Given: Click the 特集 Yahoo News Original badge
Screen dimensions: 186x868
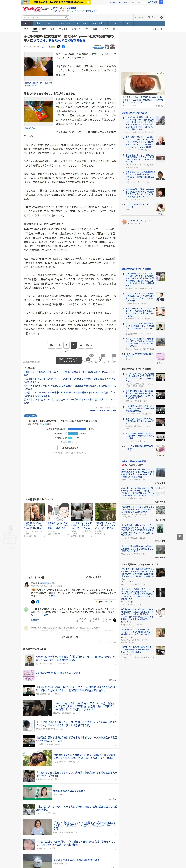Looking at the screenshot, I should tap(104, 47).
